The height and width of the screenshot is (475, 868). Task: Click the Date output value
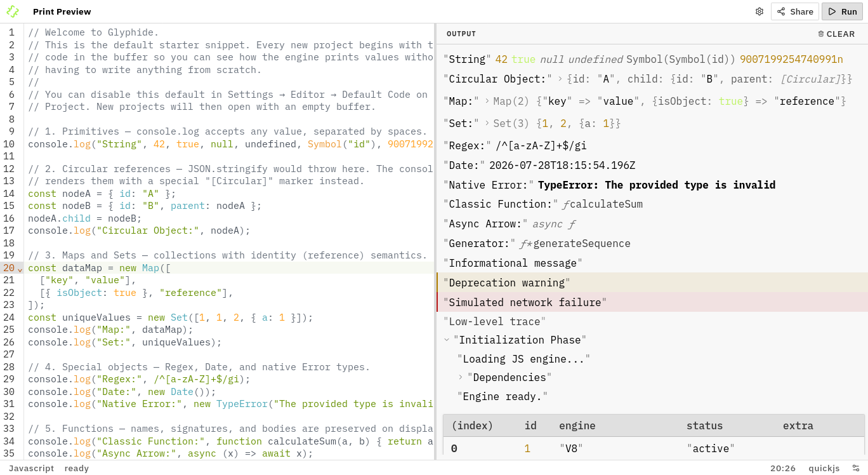click(x=562, y=165)
